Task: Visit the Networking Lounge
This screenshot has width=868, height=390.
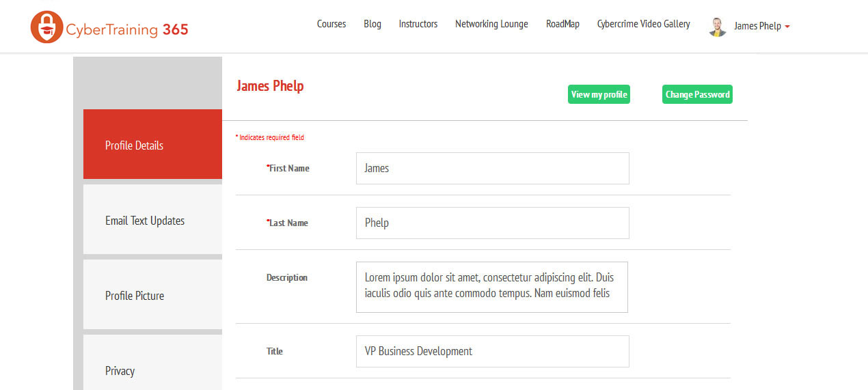Action: click(491, 24)
